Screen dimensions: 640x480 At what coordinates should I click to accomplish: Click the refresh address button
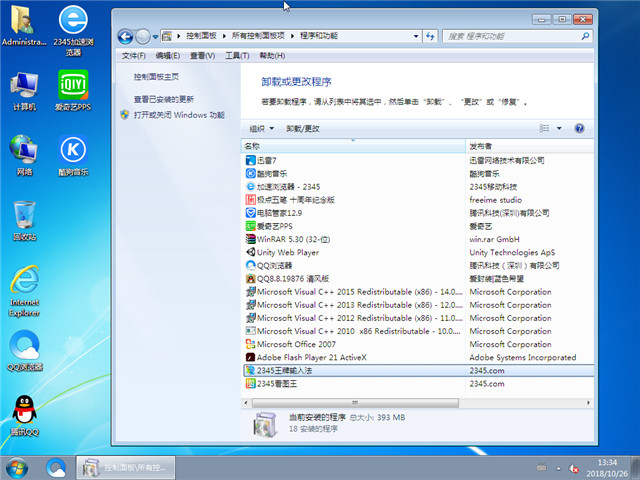point(430,36)
